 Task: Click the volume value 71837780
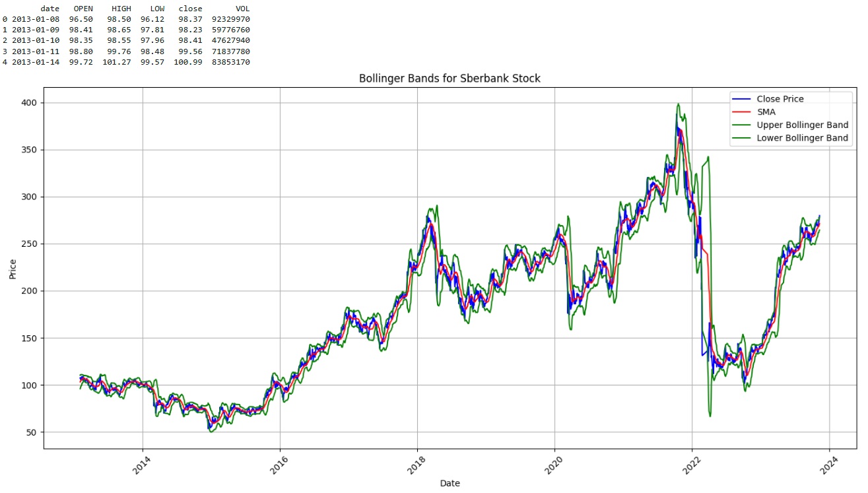pos(231,51)
